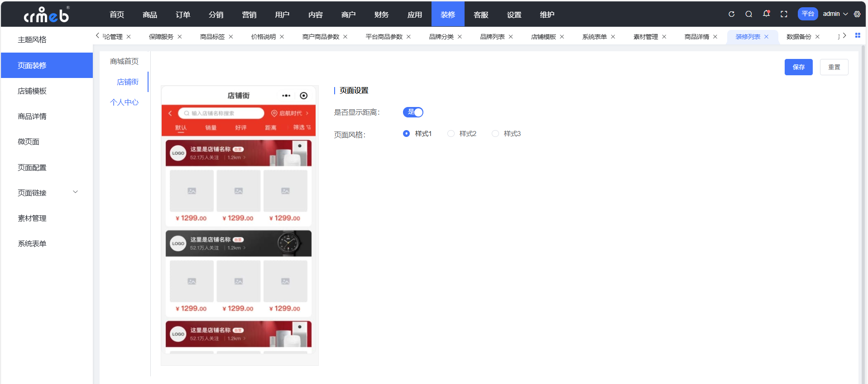868x384 pixels.
Task: Click the store name search field in preview
Action: [221, 113]
